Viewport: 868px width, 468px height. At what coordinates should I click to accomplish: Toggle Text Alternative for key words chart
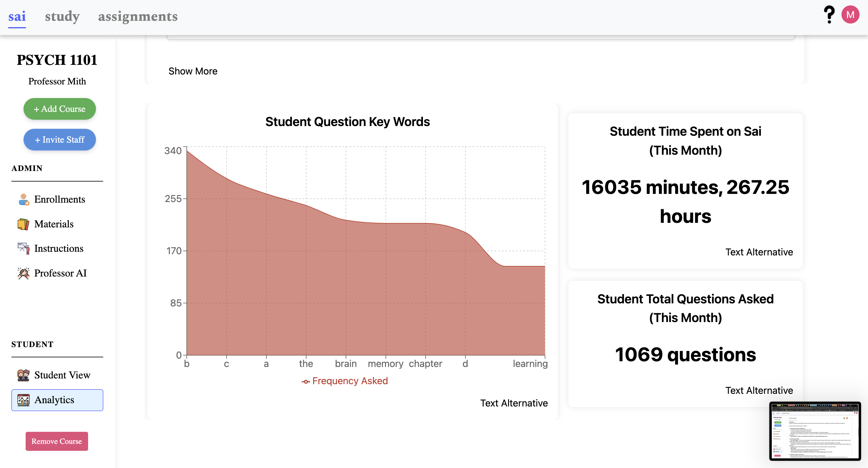(x=513, y=403)
